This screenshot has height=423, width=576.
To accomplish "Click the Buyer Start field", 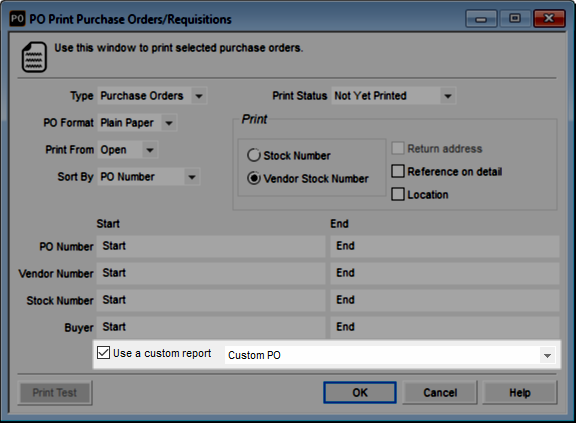I will [211, 327].
